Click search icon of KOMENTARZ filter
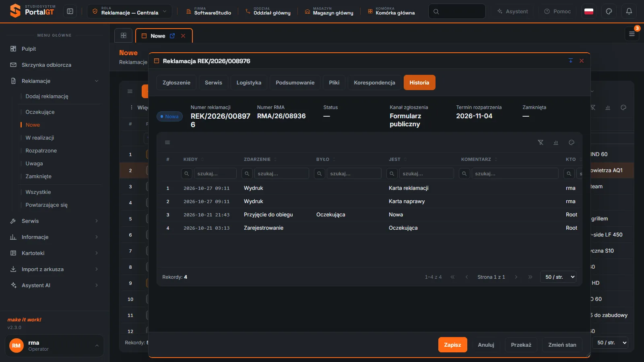This screenshot has height=362, width=644. coord(464,173)
